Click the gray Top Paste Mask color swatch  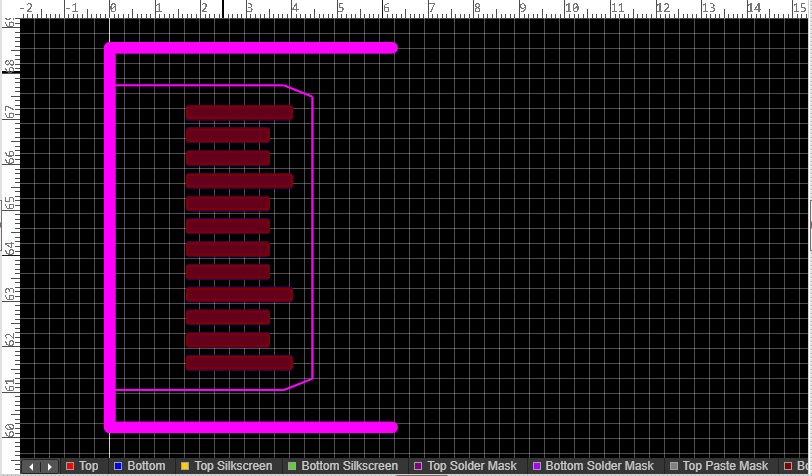[x=674, y=466]
